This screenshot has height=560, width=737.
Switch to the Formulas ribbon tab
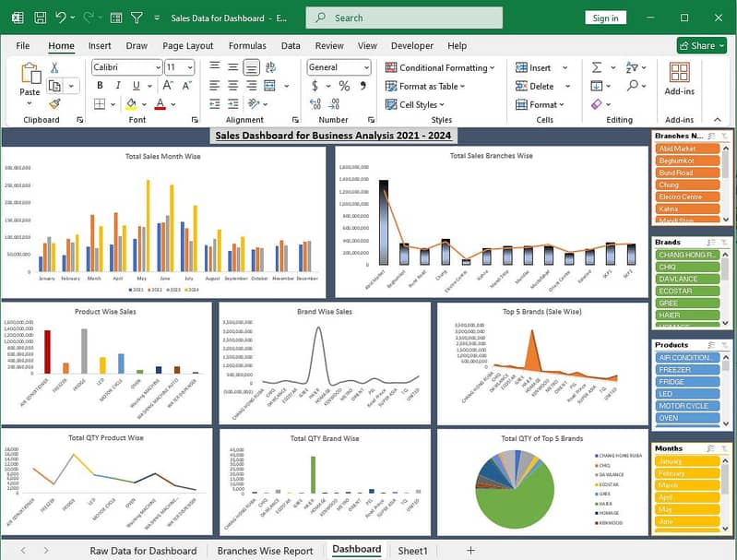(247, 45)
